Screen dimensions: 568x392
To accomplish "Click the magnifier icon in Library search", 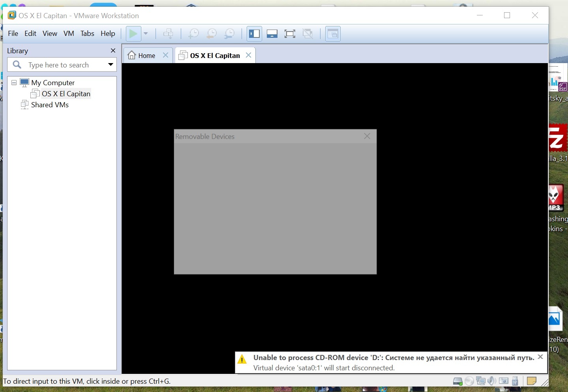I will (17, 65).
